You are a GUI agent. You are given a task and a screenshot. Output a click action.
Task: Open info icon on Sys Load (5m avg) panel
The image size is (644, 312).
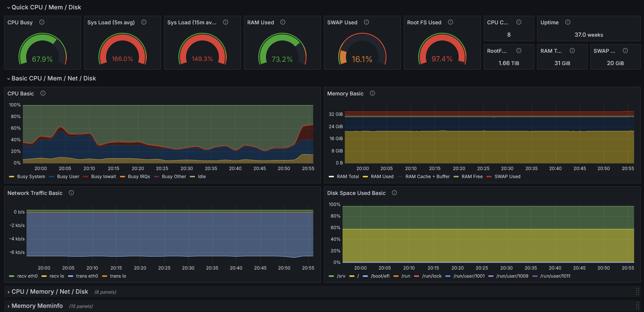coord(144,22)
